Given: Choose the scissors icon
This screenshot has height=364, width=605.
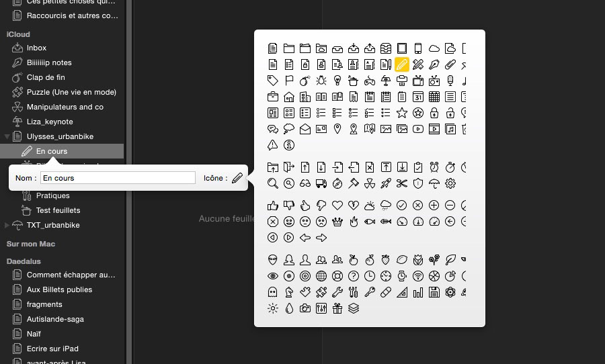Looking at the screenshot, I should coord(402,183).
